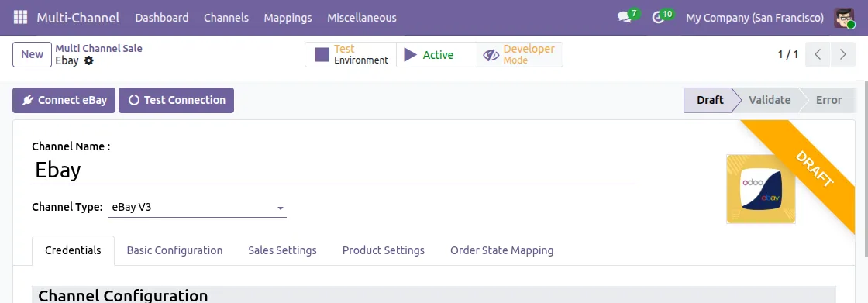Open the gear actions icon beside Ebay
868x303 pixels.
(88, 60)
